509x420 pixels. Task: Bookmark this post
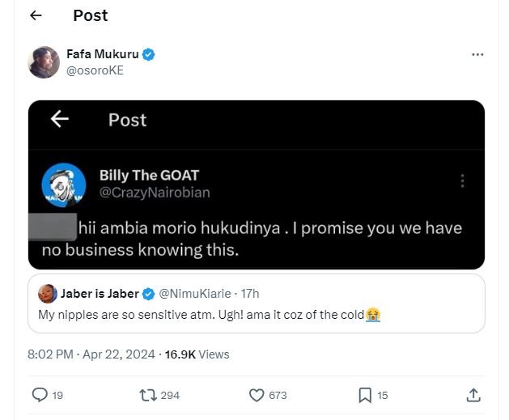pos(365,395)
